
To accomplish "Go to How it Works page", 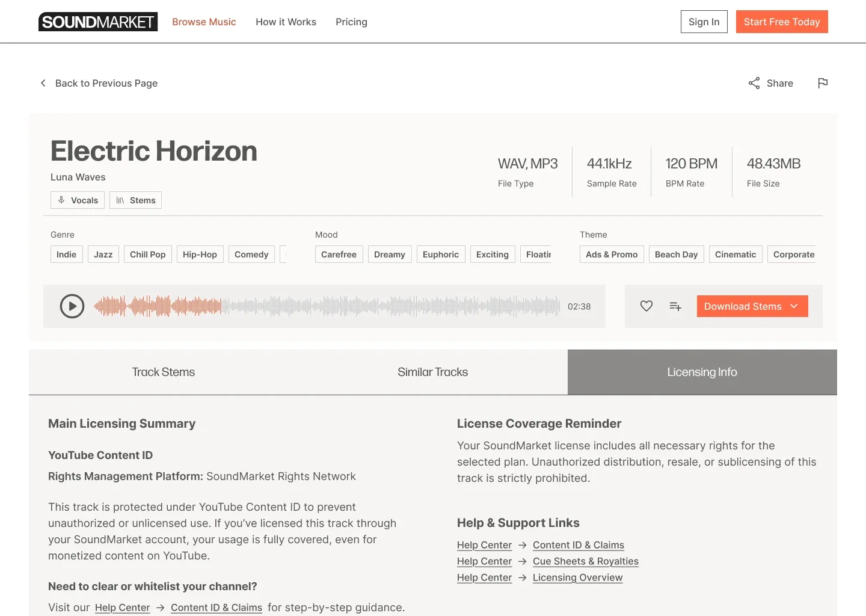I will (286, 22).
